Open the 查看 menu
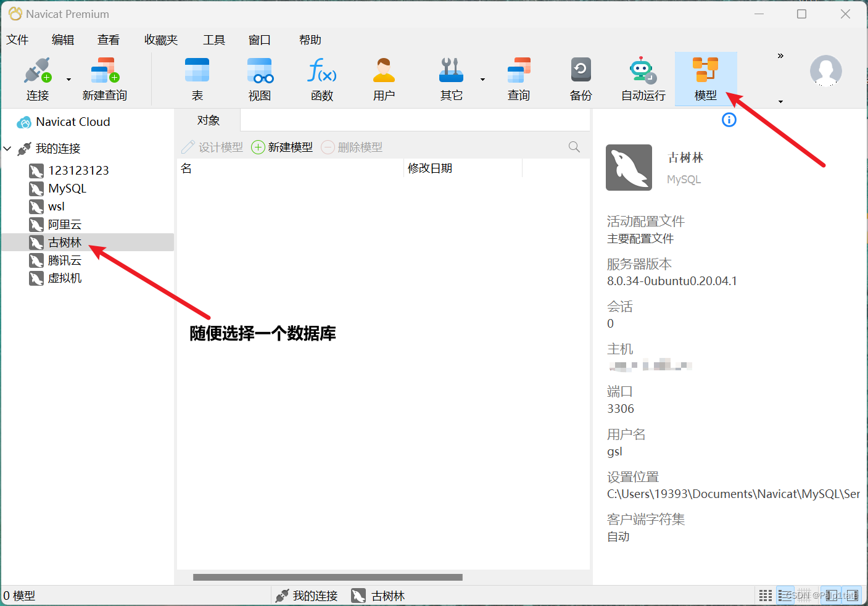868x606 pixels. pyautogui.click(x=109, y=40)
